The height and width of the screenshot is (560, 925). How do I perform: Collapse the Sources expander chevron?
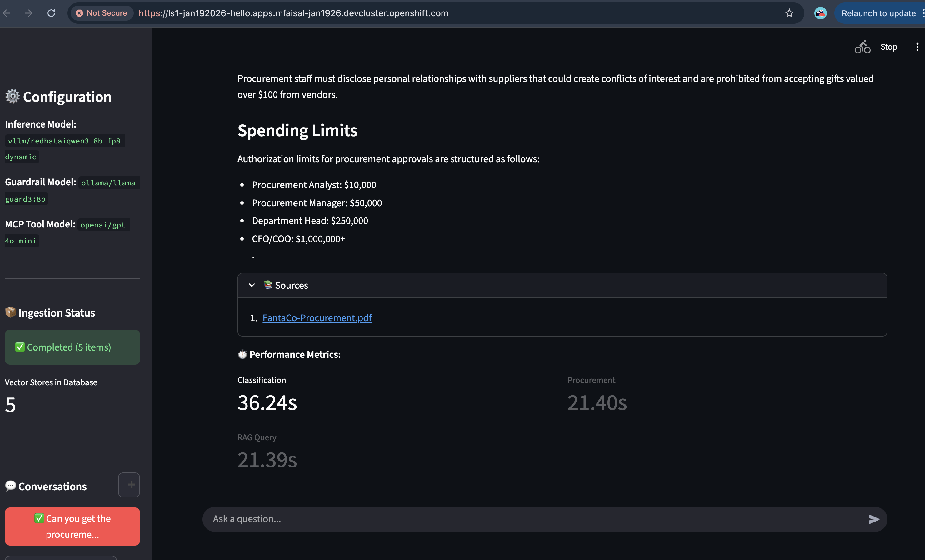click(252, 285)
